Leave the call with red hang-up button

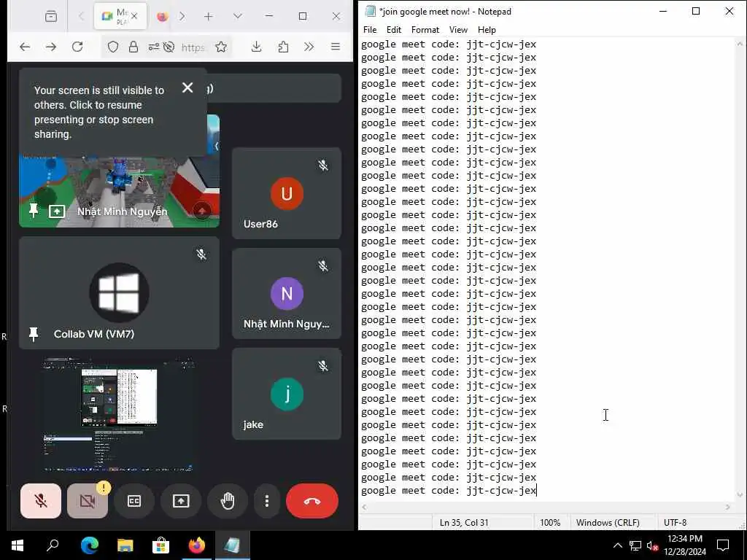coord(312,500)
